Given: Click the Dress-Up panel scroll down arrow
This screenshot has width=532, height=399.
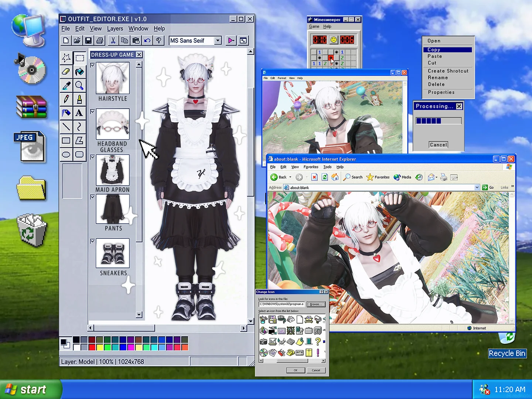Looking at the screenshot, I should click(139, 315).
